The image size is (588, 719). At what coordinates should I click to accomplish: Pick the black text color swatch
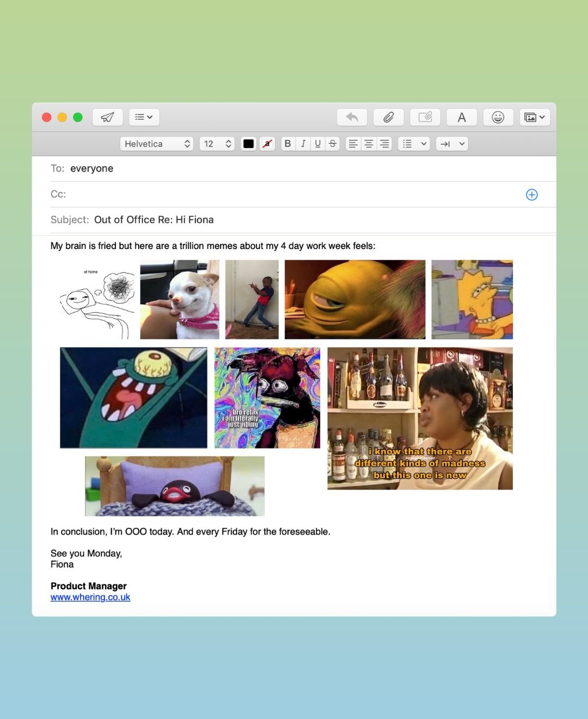coord(248,144)
